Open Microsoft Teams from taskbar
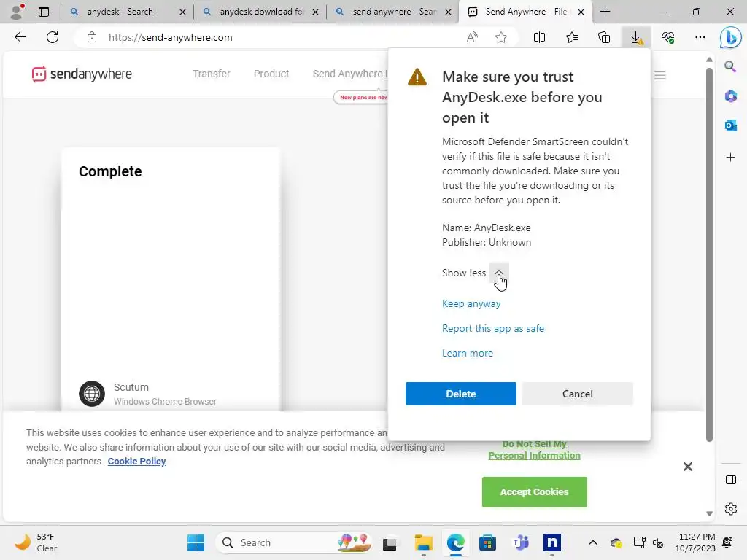This screenshot has height=560, width=747. click(x=520, y=542)
